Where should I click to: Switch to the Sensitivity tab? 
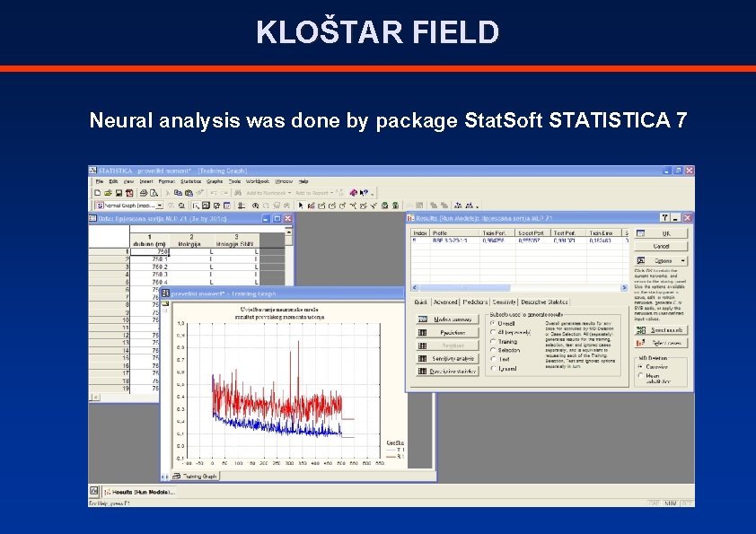pyautogui.click(x=505, y=302)
